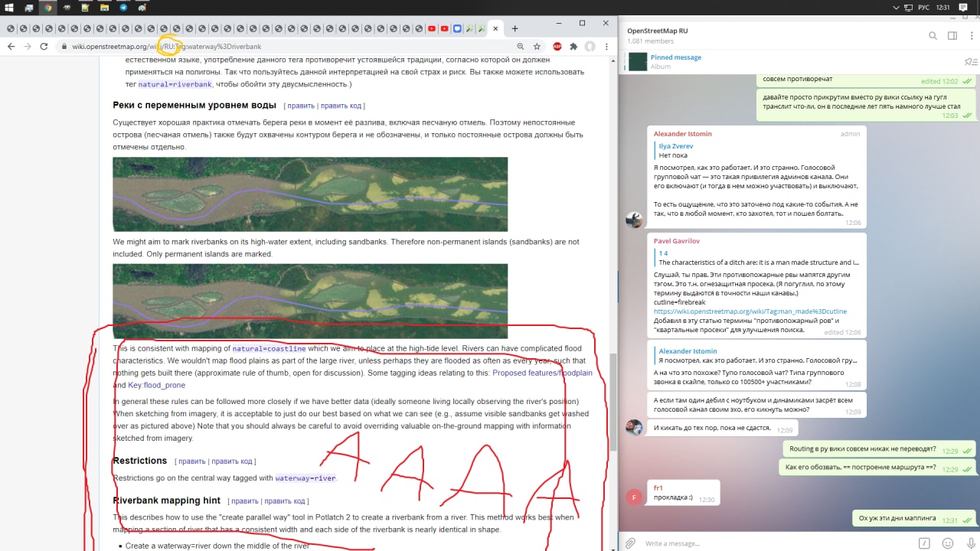Viewport: 980px width, 551px height.
Task: Open Alexander Istomin's profile from his name
Action: (682, 134)
